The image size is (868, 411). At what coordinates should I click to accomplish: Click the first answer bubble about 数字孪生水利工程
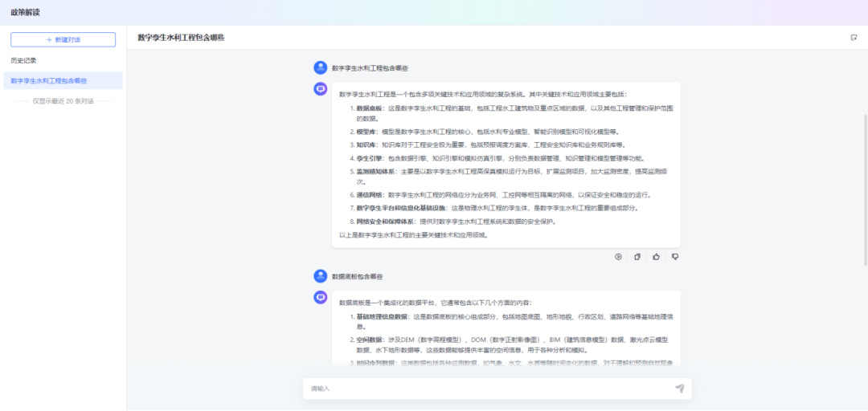pos(506,165)
